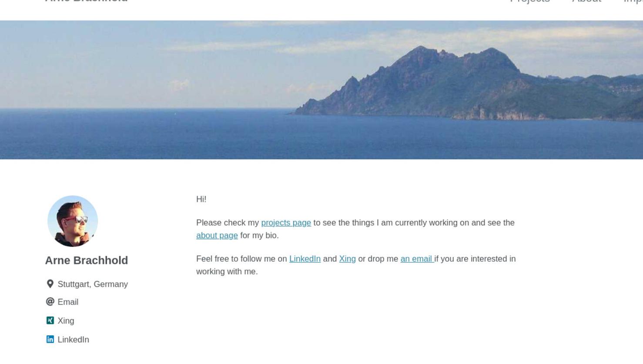Click the coastal mountain banner image

[x=321, y=90]
